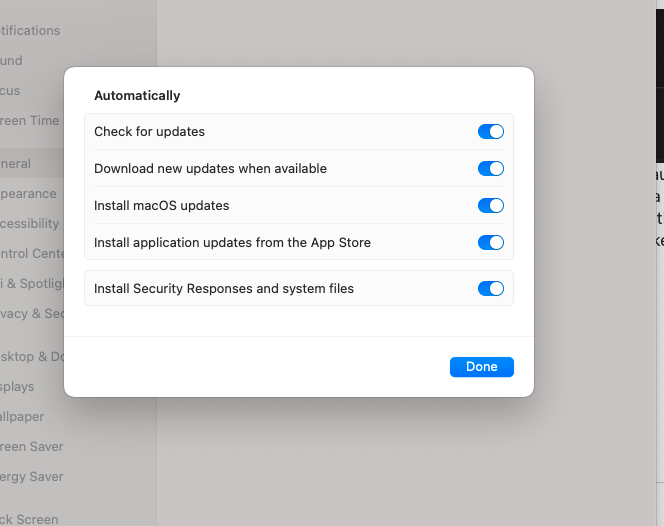Viewport: 664px width, 526px height.
Task: Select Focus in the sidebar
Action: pos(10,91)
